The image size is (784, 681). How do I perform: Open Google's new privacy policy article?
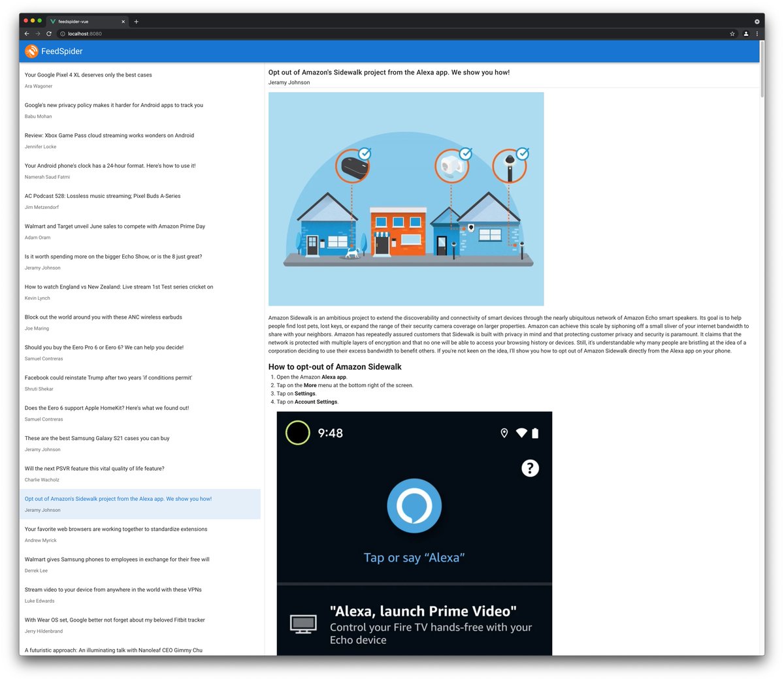140,110
